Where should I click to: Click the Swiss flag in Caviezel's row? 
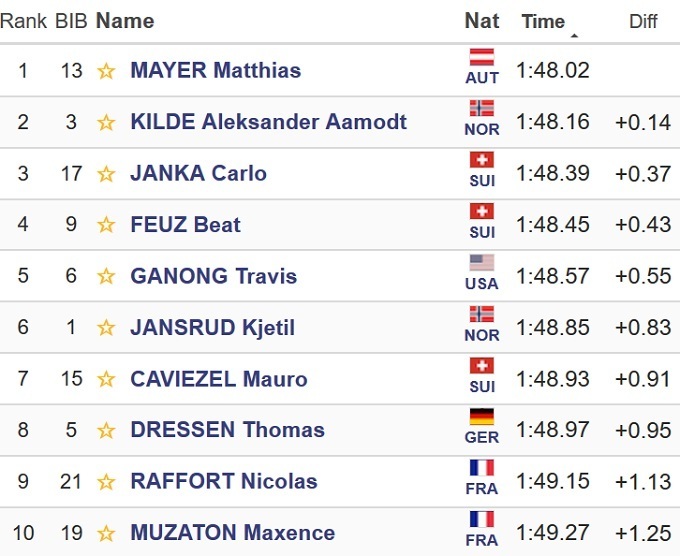[x=481, y=365]
